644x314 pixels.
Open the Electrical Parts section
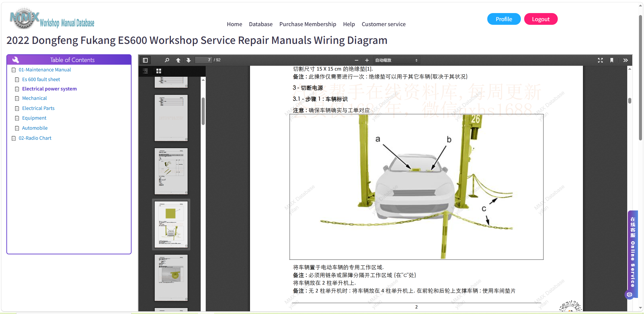(x=38, y=108)
